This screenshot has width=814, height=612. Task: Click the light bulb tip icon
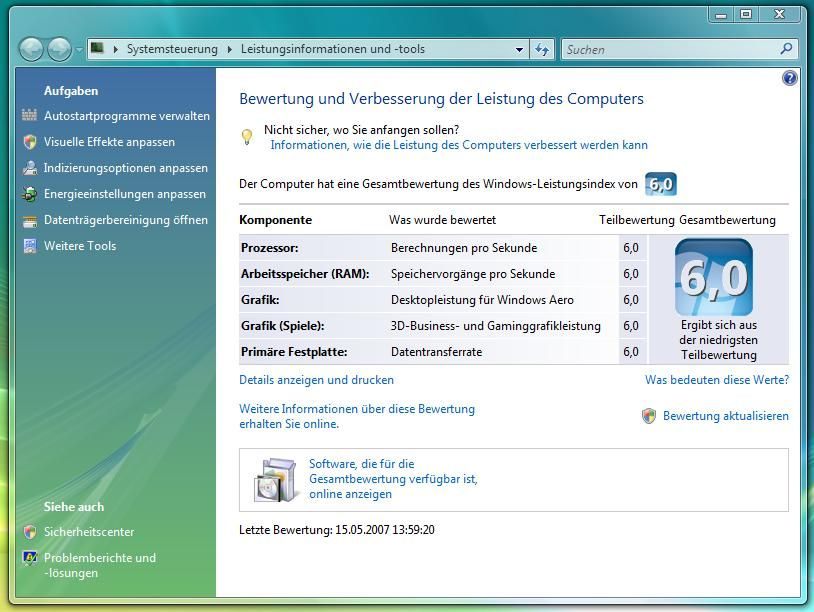[x=247, y=137]
